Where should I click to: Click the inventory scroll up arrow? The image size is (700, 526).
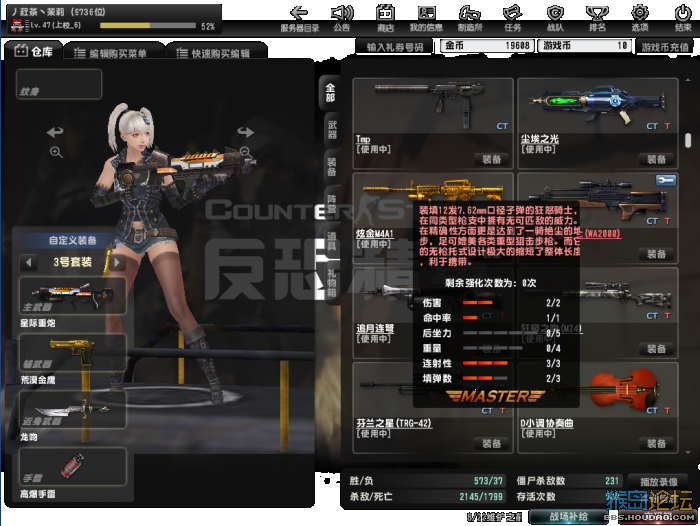[x=688, y=80]
